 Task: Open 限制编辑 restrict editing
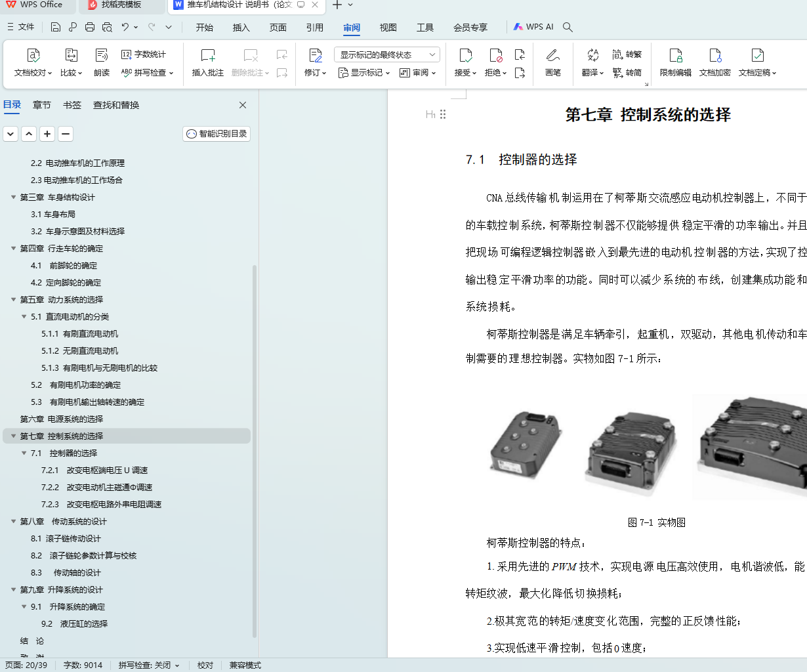pyautogui.click(x=676, y=63)
